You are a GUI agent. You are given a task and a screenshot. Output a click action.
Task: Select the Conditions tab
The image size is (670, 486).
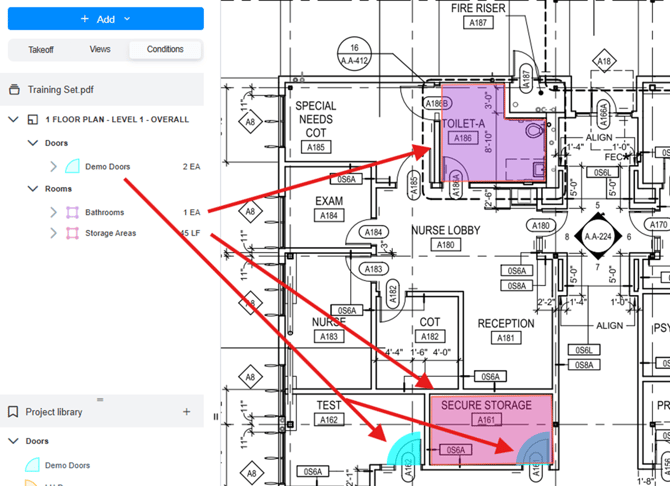click(x=165, y=49)
